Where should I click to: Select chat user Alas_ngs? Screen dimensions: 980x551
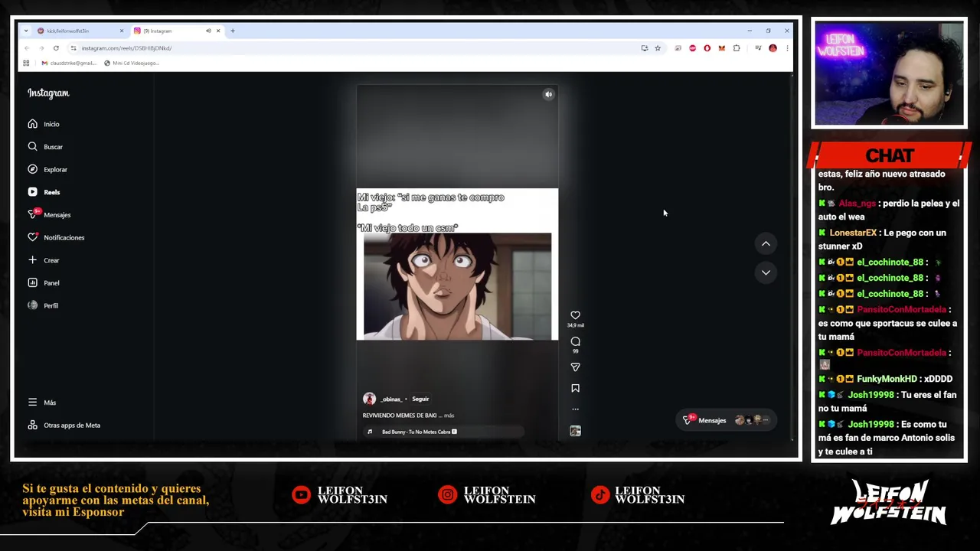(857, 204)
